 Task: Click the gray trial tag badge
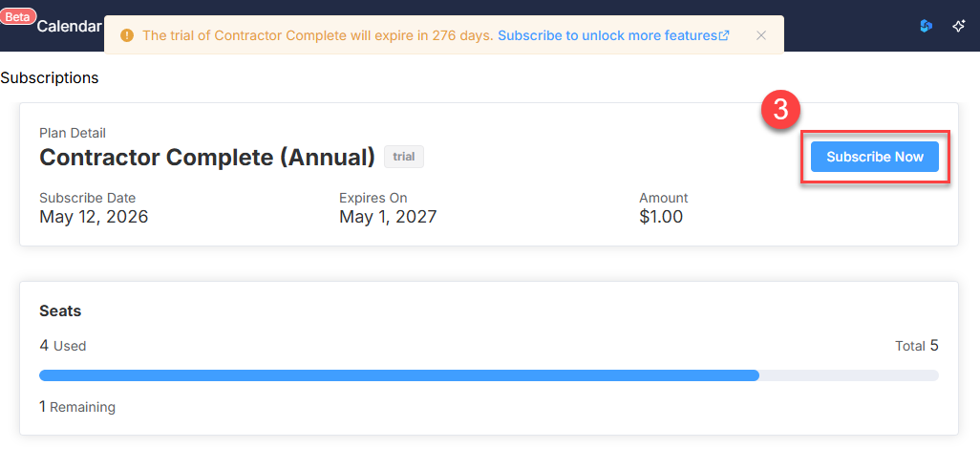point(404,157)
